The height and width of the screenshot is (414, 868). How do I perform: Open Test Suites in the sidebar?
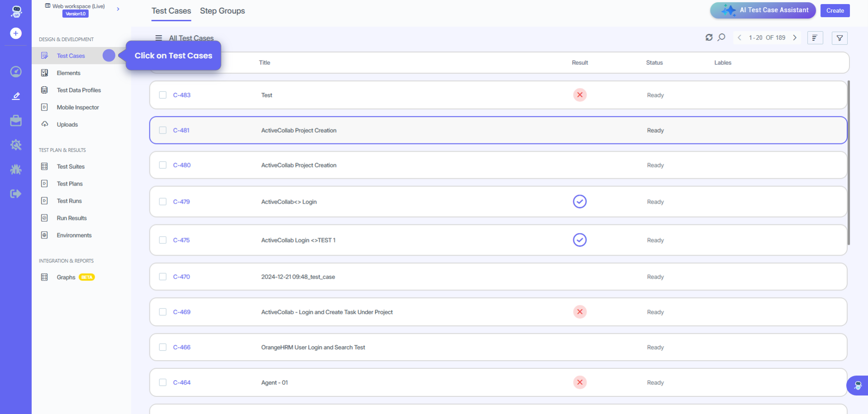71,167
